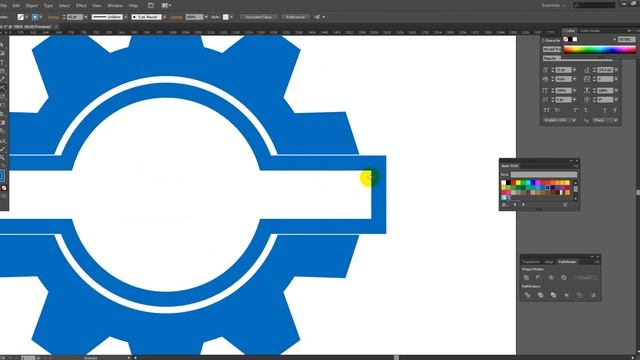Click the Unite shape mode icon in Pathfinder

[527, 278]
